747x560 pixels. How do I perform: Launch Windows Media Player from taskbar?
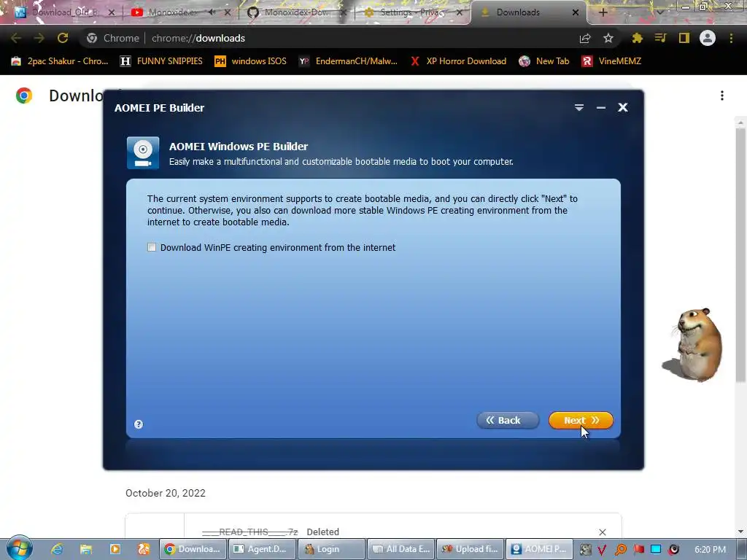coord(115,549)
